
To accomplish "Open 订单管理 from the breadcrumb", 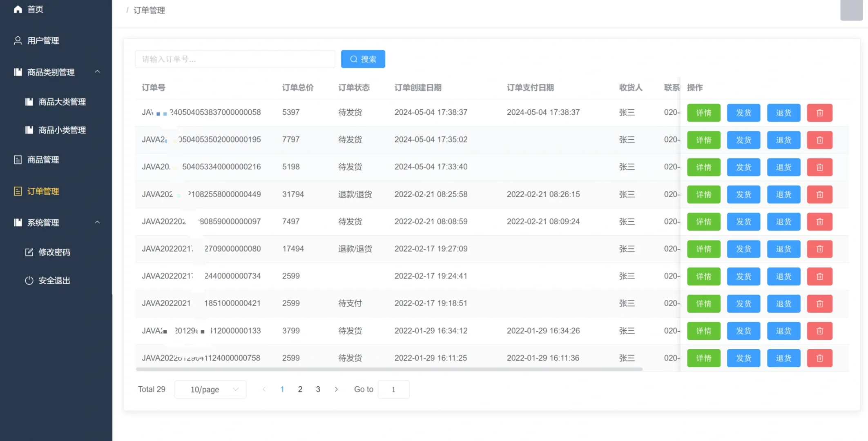I will 149,10.
